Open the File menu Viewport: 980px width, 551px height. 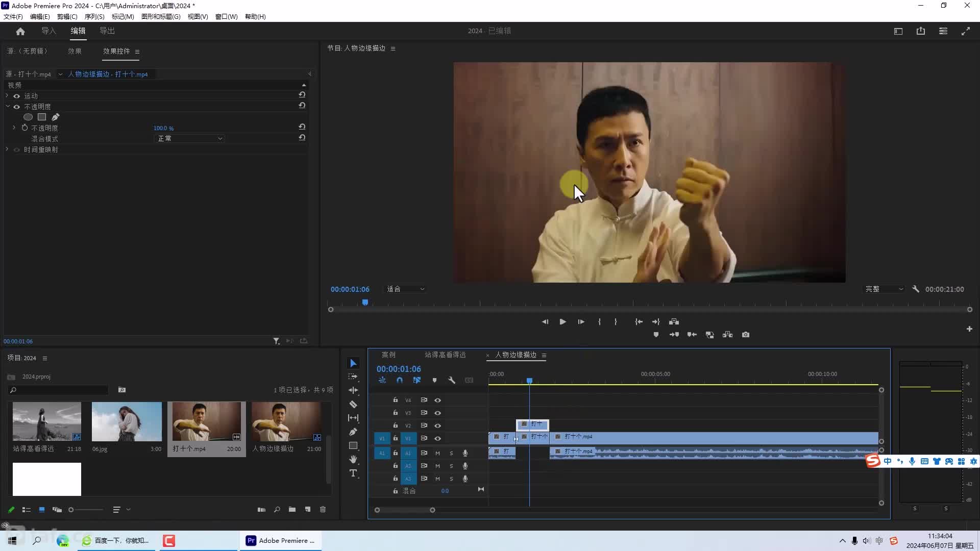point(13,16)
